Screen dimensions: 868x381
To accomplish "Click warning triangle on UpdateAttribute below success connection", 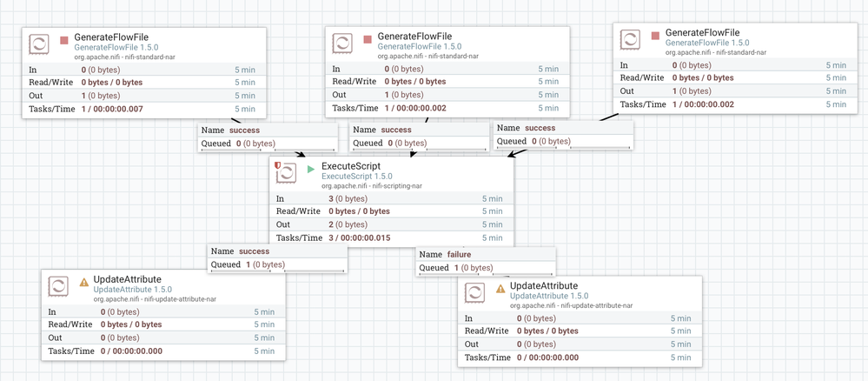I will click(84, 282).
